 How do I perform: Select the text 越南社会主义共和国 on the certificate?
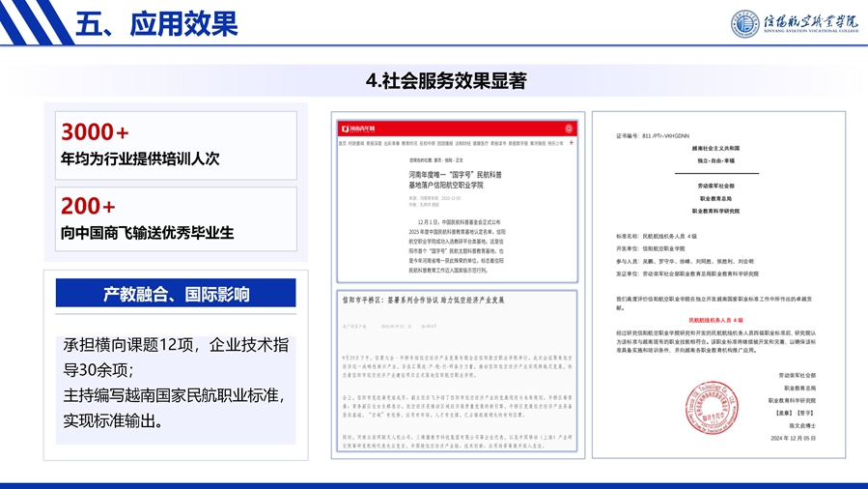[x=715, y=149]
